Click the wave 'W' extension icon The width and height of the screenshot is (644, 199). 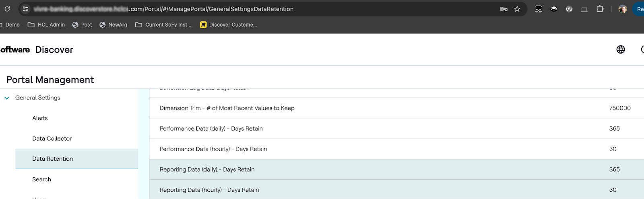click(x=569, y=9)
